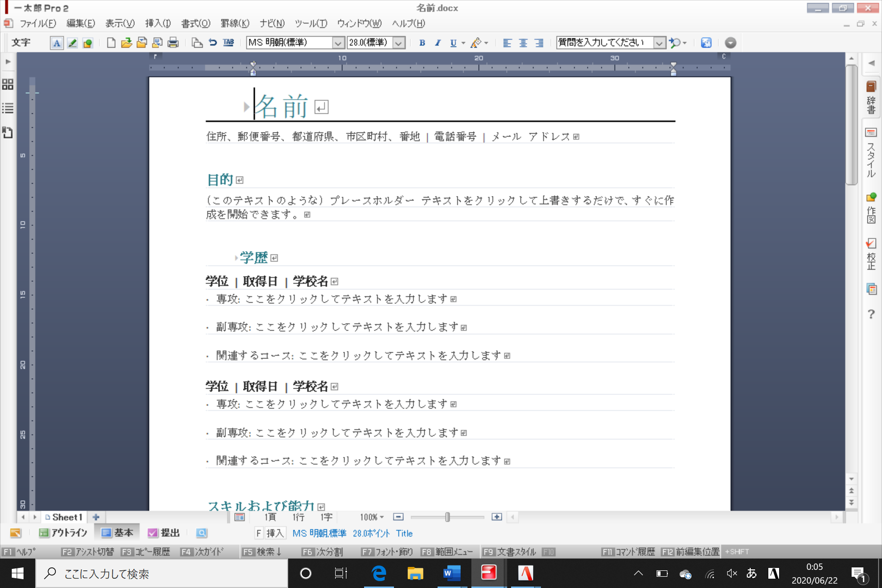The width and height of the screenshot is (882, 588).
Task: Click the TAB icon in the toolbar
Action: coord(228,43)
